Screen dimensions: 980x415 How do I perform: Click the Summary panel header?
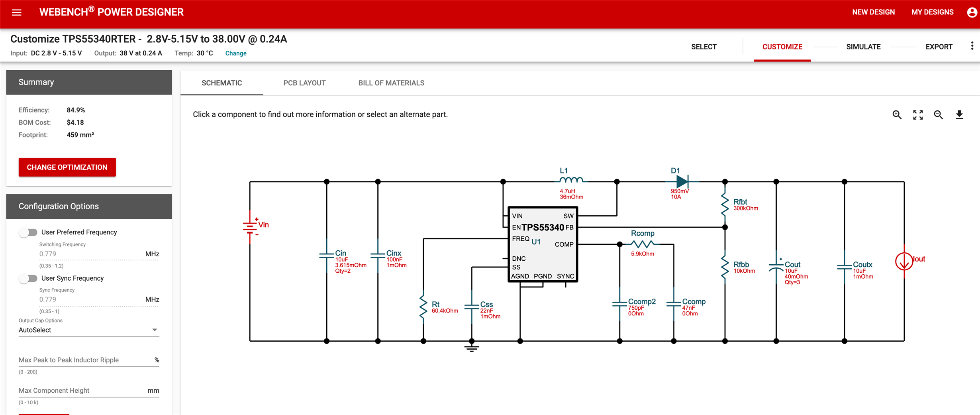89,82
